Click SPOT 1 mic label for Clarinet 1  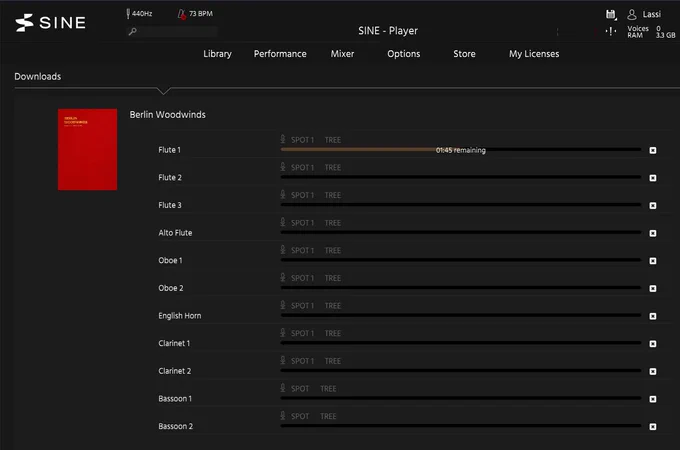302,333
